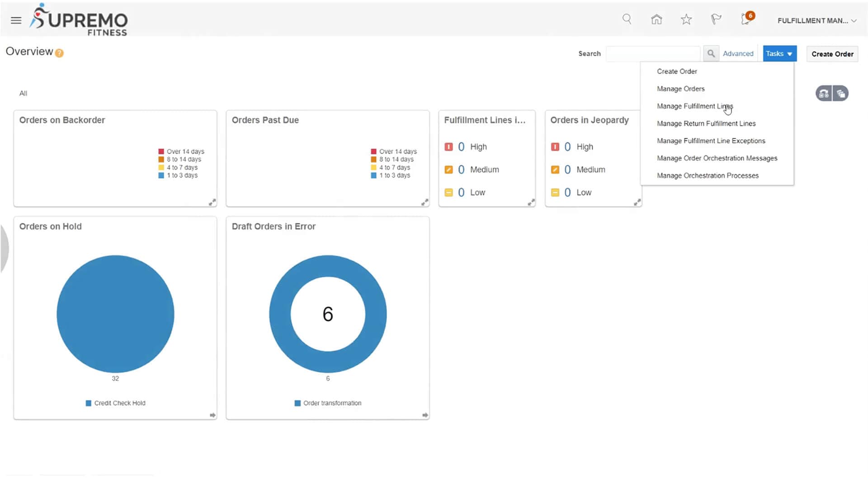Select the All infolet filter

[24, 93]
